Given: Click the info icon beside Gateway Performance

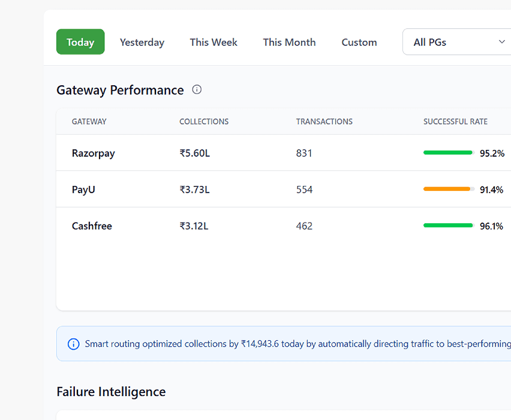Looking at the screenshot, I should pos(197,89).
